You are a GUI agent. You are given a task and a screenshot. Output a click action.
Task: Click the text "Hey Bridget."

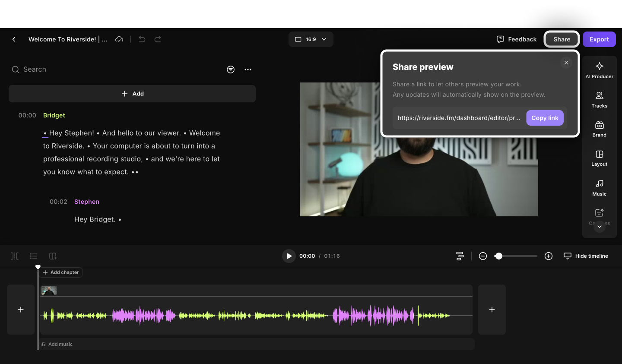(95, 219)
